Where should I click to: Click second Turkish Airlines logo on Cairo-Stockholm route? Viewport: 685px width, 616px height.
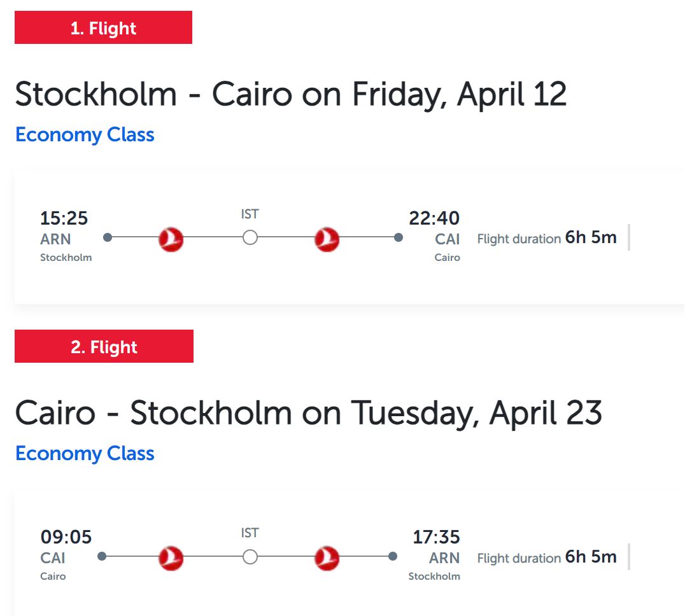tap(327, 558)
